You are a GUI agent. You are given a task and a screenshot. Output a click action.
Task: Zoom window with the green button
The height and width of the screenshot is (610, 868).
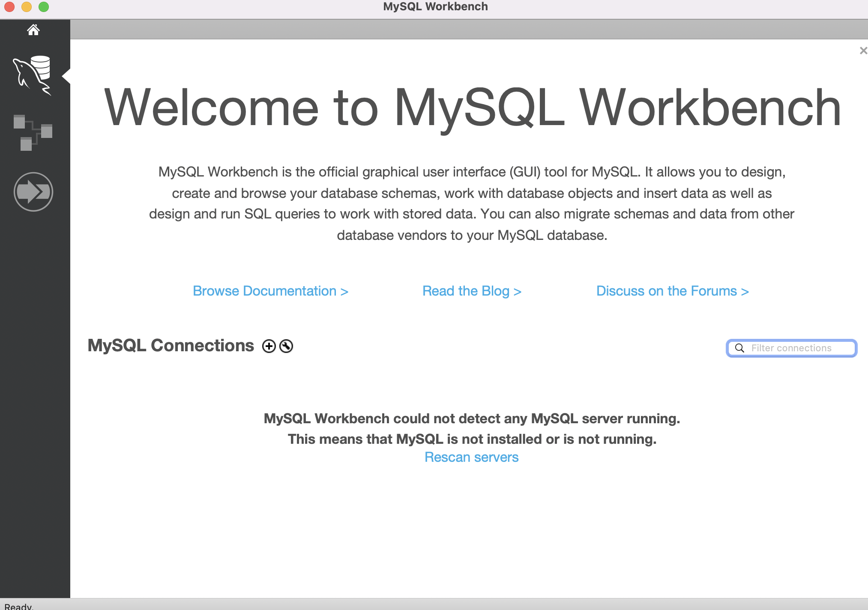43,6
